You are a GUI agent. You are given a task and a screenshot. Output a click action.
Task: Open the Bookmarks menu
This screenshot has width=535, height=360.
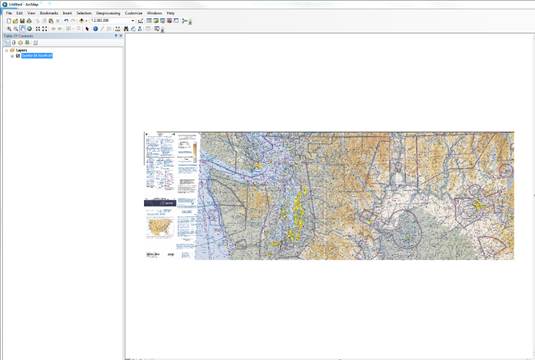coord(49,13)
